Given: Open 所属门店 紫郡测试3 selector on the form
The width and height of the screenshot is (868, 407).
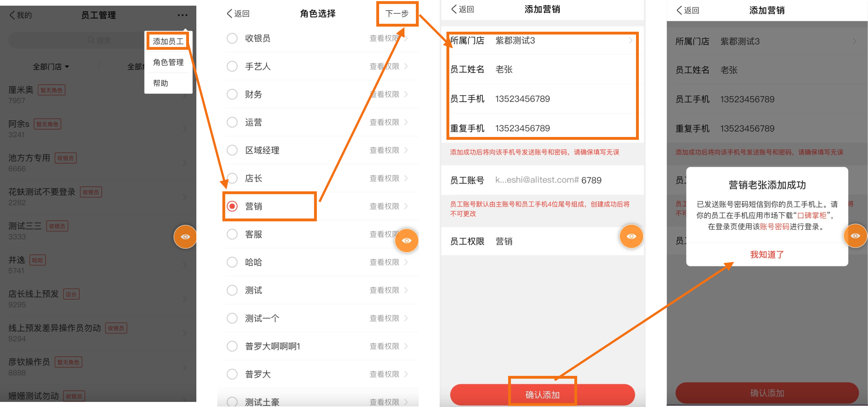Looking at the screenshot, I should click(x=542, y=41).
